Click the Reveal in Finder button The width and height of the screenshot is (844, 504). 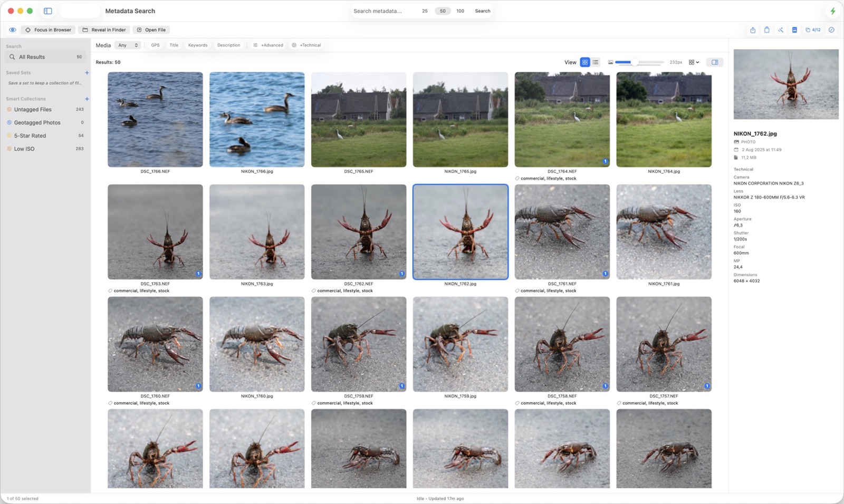pos(103,30)
